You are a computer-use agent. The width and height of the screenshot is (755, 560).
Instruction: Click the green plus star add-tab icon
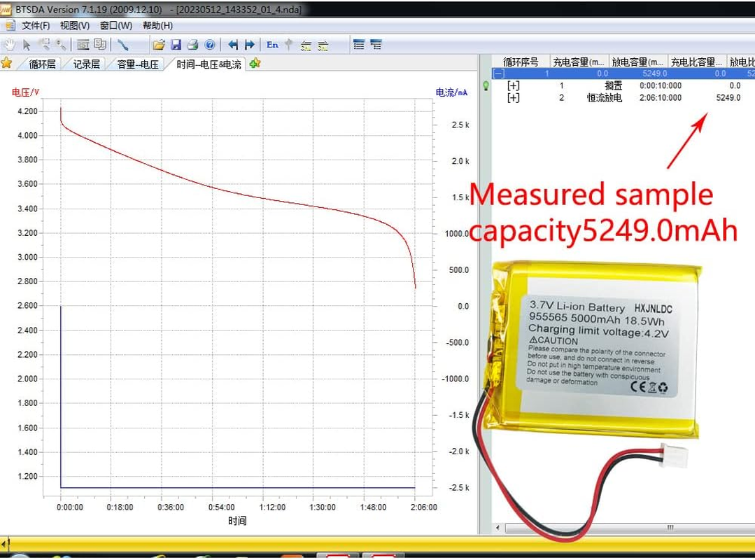click(255, 64)
